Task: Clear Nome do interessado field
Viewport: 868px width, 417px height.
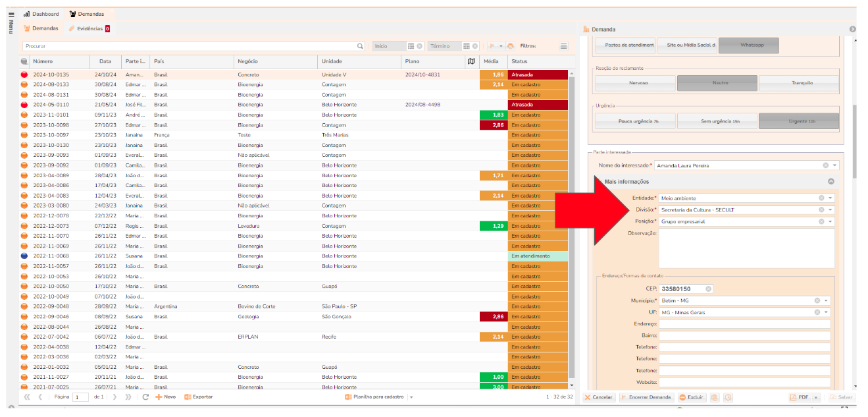Action: pos(826,165)
